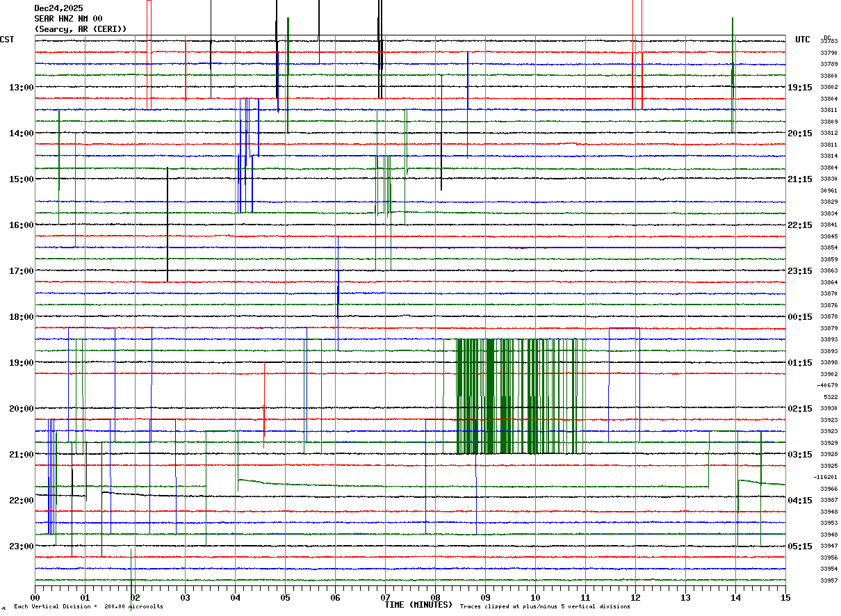Click the 20:15 UTC time label

coord(800,133)
